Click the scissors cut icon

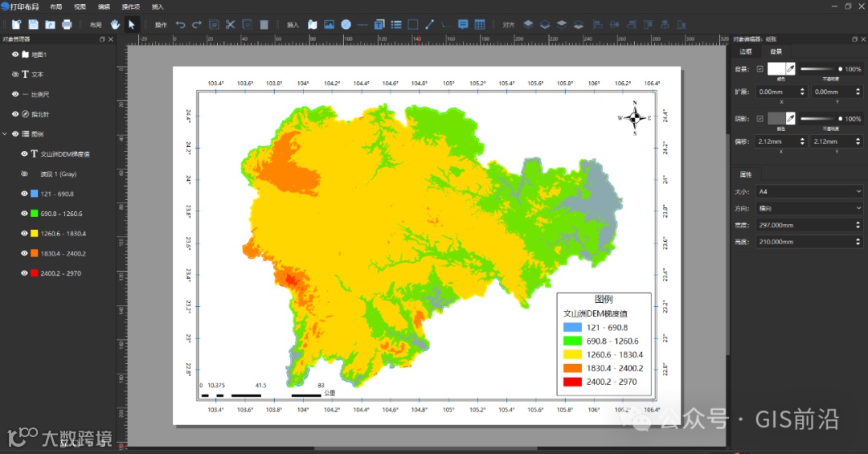tap(231, 24)
